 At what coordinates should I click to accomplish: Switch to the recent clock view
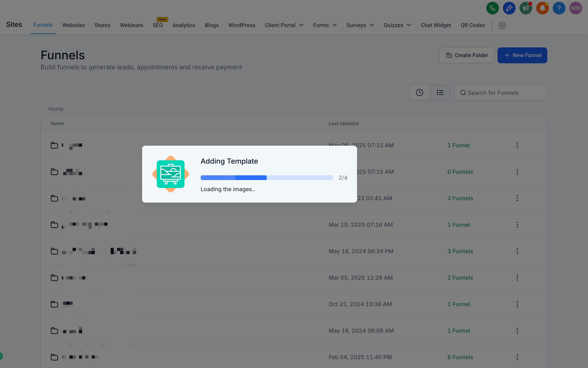tap(419, 92)
